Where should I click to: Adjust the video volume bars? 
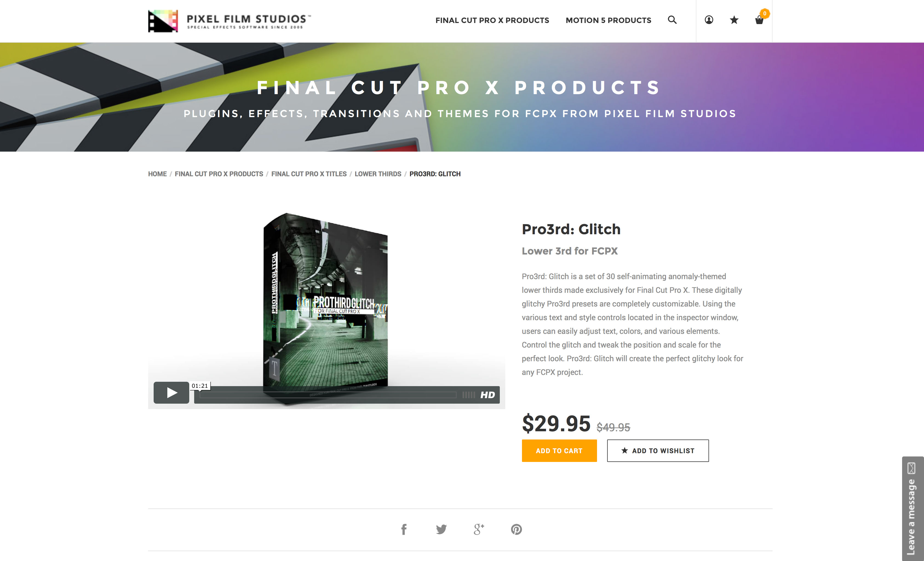coord(468,395)
